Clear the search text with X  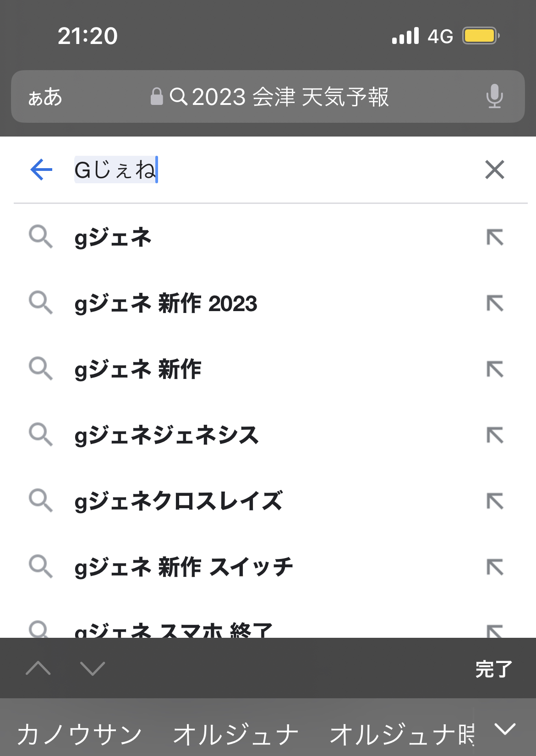[495, 170]
